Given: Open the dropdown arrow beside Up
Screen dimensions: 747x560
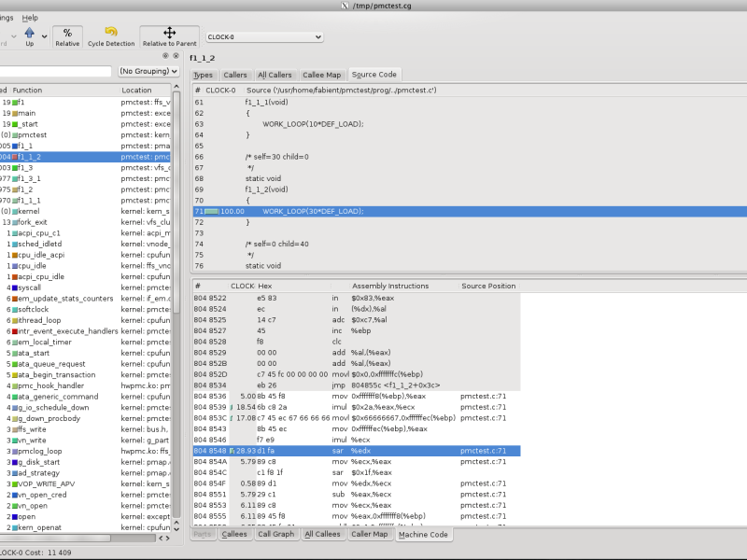Looking at the screenshot, I should (44, 36).
